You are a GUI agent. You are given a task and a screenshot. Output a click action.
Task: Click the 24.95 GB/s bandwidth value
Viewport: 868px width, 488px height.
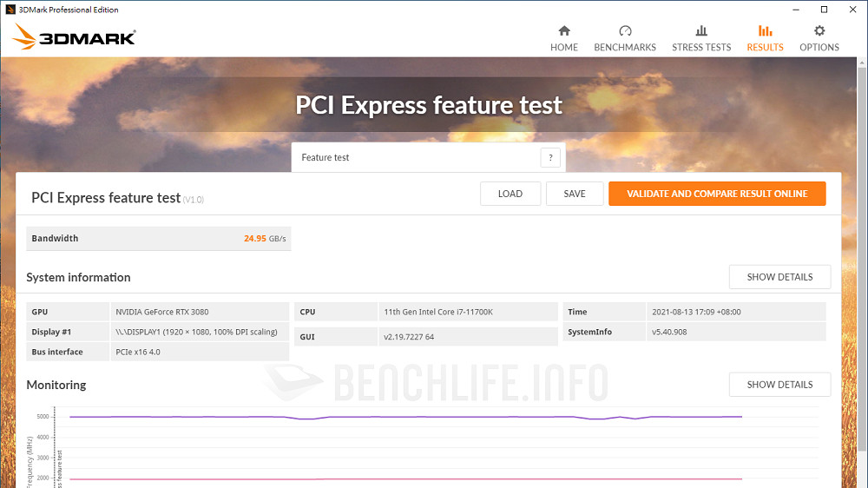point(265,239)
